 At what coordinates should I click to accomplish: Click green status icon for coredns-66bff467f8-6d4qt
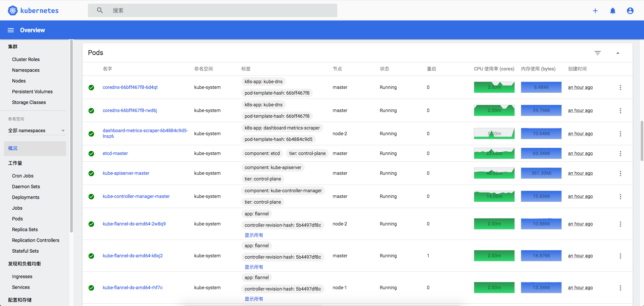pos(91,88)
